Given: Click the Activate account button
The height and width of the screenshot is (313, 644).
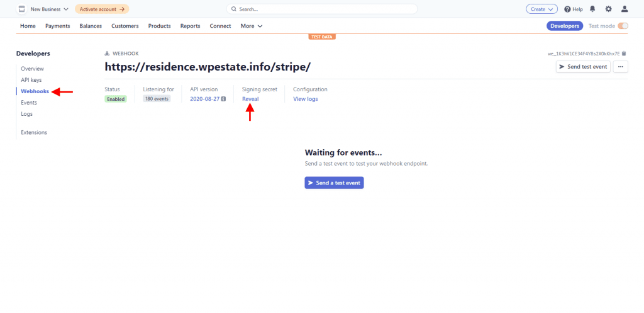Looking at the screenshot, I should (102, 9).
